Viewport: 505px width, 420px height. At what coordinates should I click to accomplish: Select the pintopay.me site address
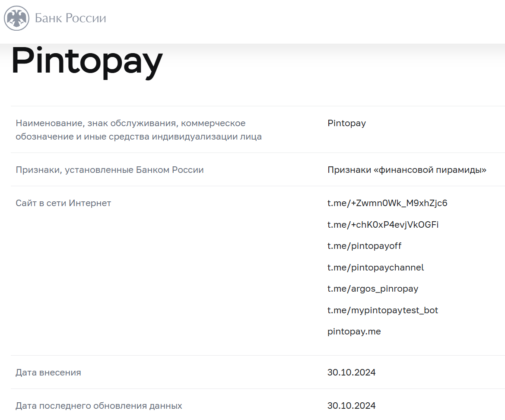click(354, 332)
